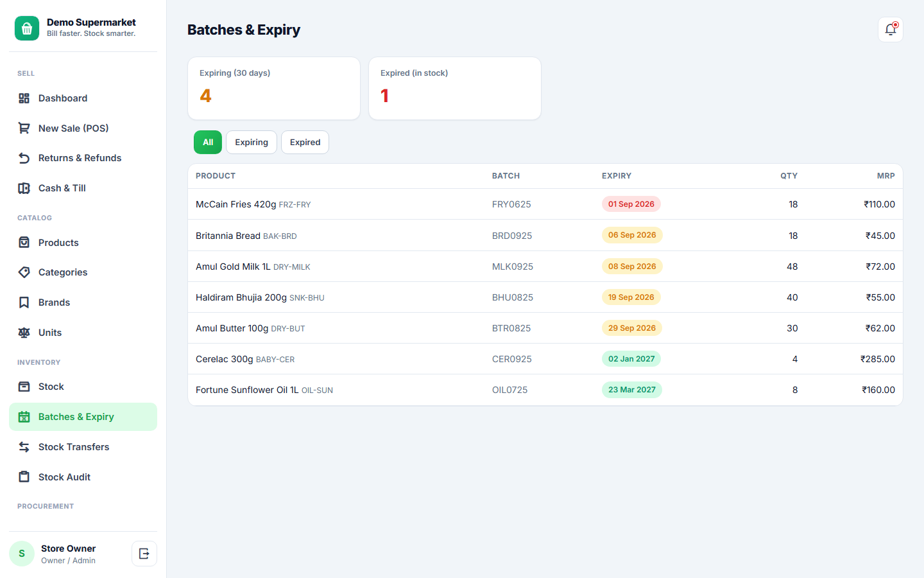Click the Products box icon
Screen dimensions: 924x578
click(x=24, y=243)
